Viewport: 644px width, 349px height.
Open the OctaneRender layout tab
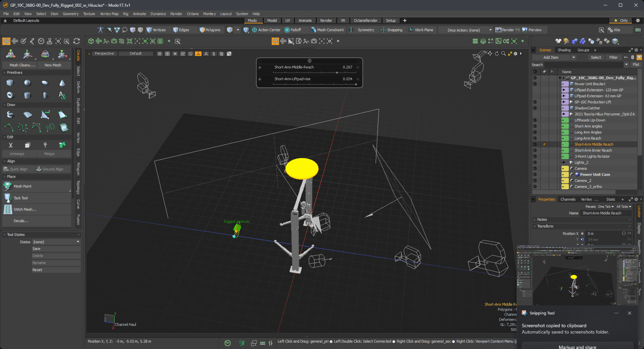pyautogui.click(x=365, y=21)
